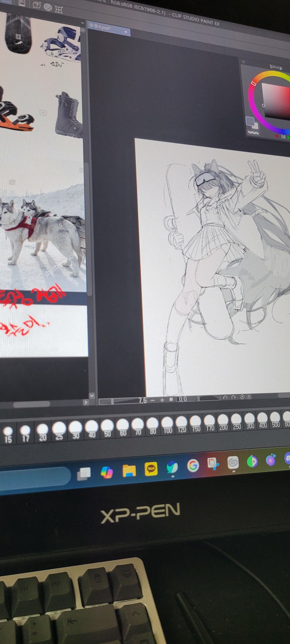
Task: Open the help question mark icon
Action: [37, 5]
